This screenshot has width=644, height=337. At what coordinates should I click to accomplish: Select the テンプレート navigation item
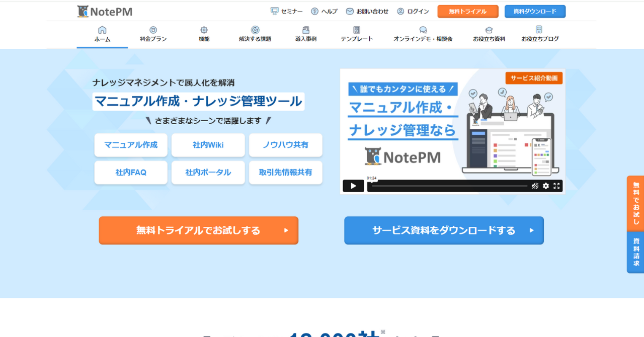[x=357, y=34]
